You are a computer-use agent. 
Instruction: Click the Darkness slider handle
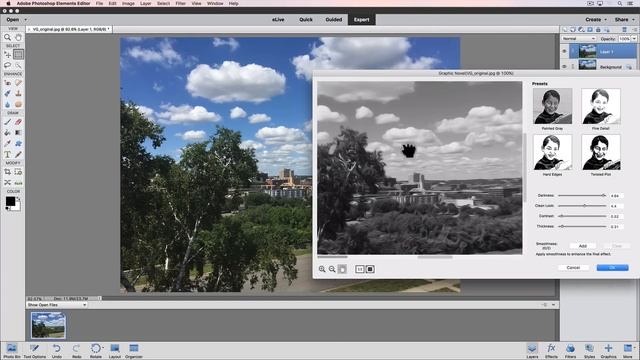click(603, 196)
